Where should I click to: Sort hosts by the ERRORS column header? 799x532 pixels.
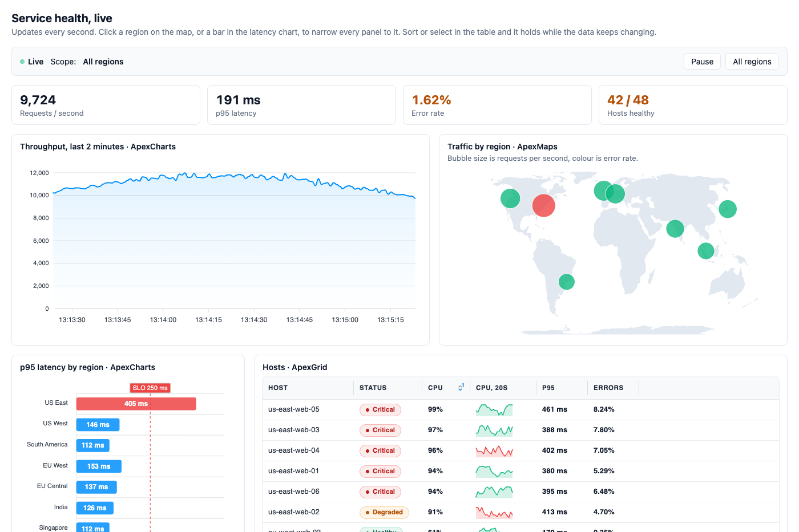pos(613,388)
